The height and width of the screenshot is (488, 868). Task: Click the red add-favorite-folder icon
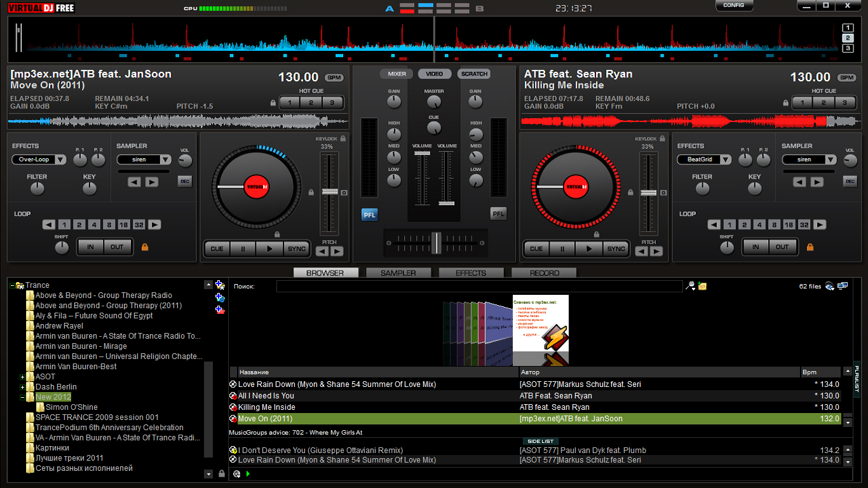[220, 309]
